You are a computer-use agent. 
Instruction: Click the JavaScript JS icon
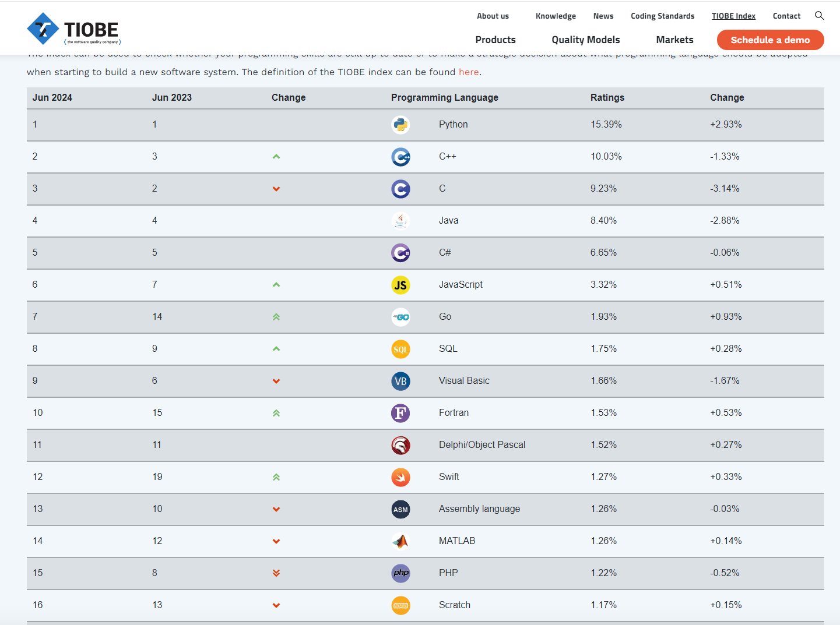(x=400, y=285)
